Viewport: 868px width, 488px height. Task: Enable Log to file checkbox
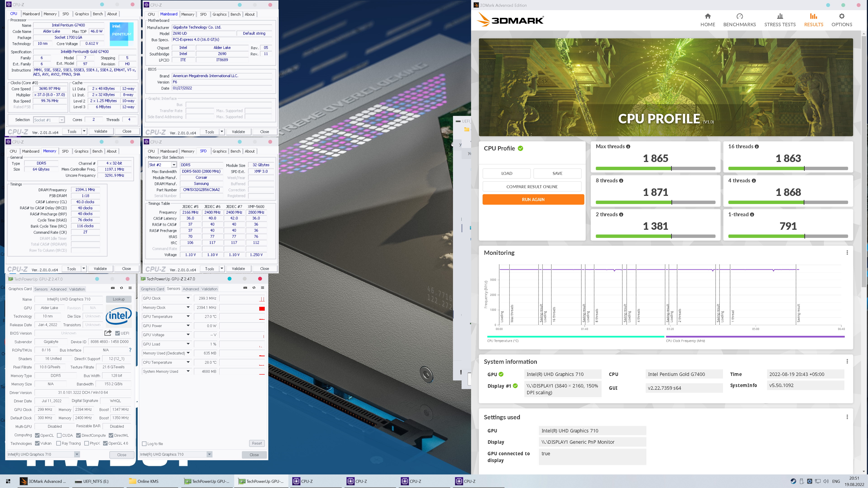coord(144,444)
